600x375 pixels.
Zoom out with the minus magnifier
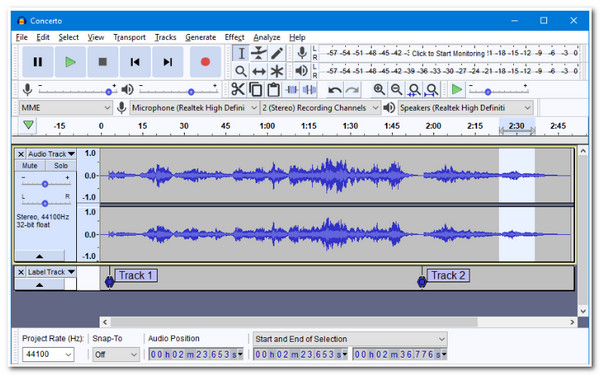pos(396,90)
